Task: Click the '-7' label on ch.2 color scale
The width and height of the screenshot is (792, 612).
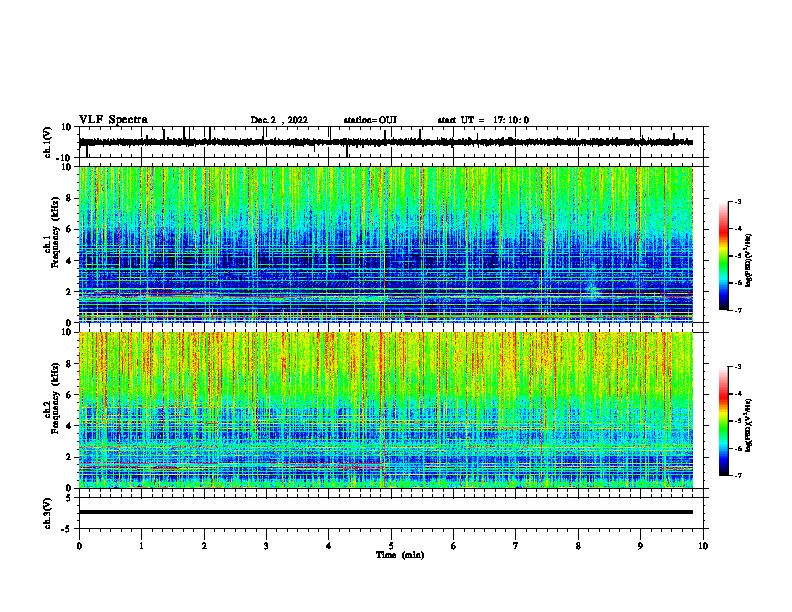Action: coord(738,475)
